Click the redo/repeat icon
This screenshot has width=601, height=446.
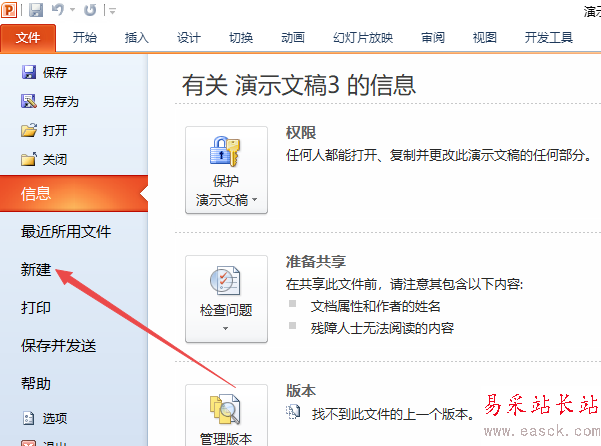tap(90, 10)
